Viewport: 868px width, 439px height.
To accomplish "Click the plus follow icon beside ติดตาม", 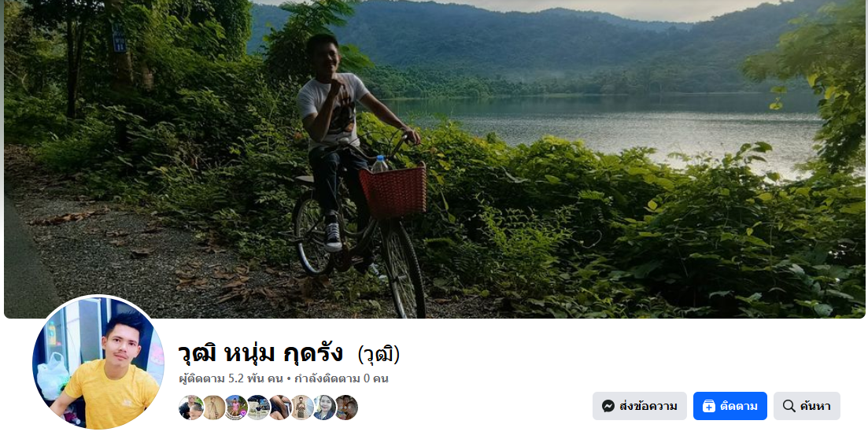I will 708,406.
